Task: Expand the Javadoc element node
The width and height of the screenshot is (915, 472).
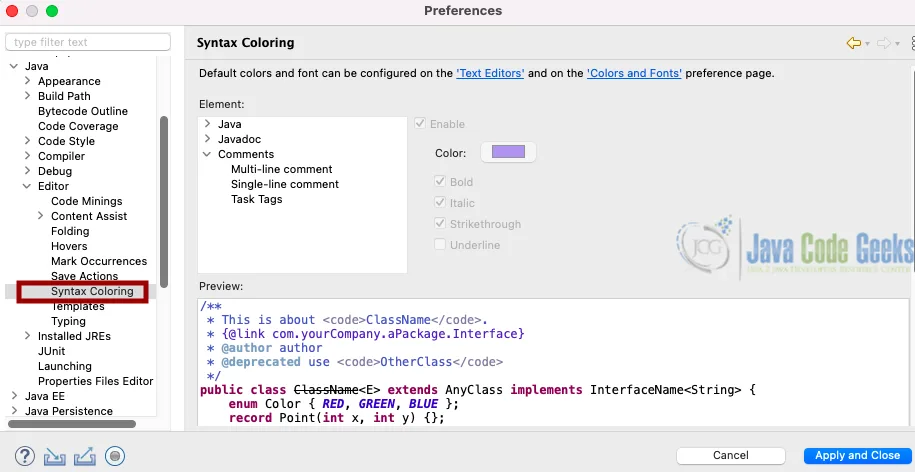Action: 207,139
